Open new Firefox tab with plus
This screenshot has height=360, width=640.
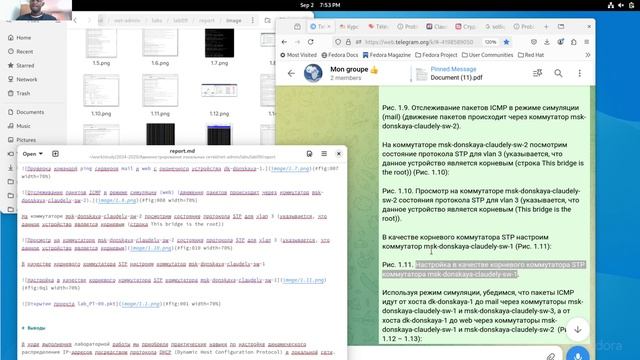click(546, 27)
